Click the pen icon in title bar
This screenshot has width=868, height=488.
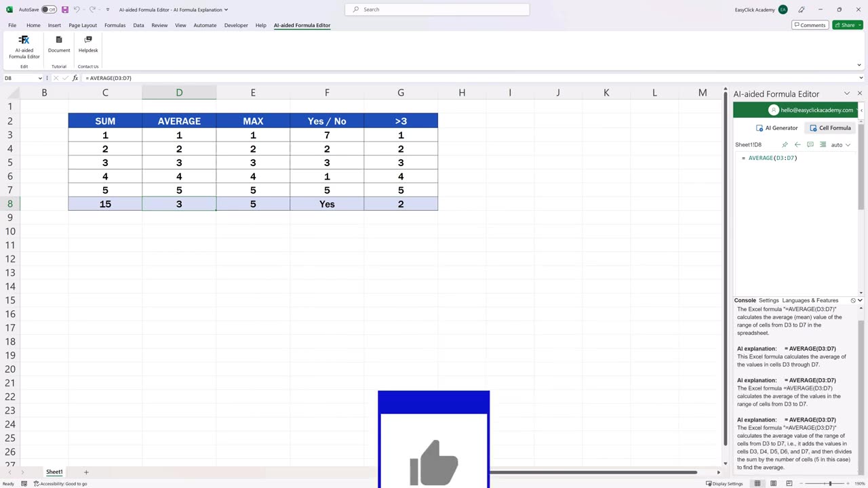[x=802, y=9]
